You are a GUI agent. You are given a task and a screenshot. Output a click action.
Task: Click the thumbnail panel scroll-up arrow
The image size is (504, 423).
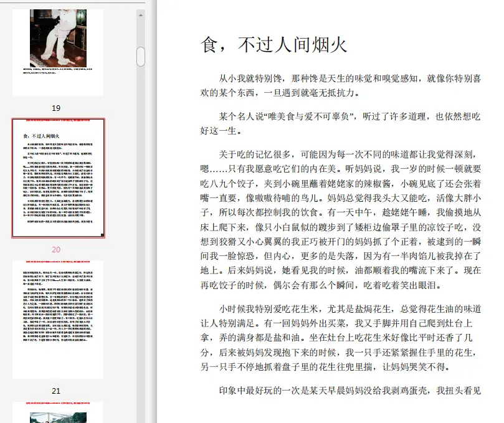140,15
